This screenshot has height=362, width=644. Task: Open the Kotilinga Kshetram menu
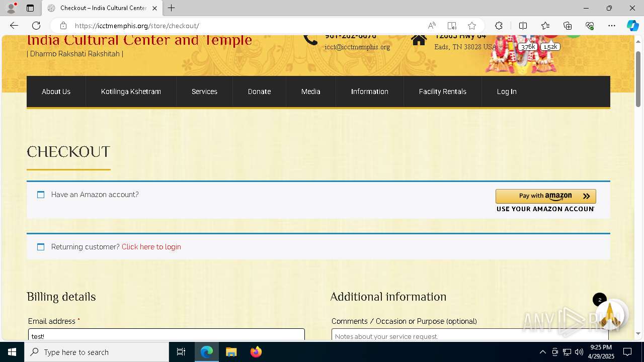(x=131, y=92)
